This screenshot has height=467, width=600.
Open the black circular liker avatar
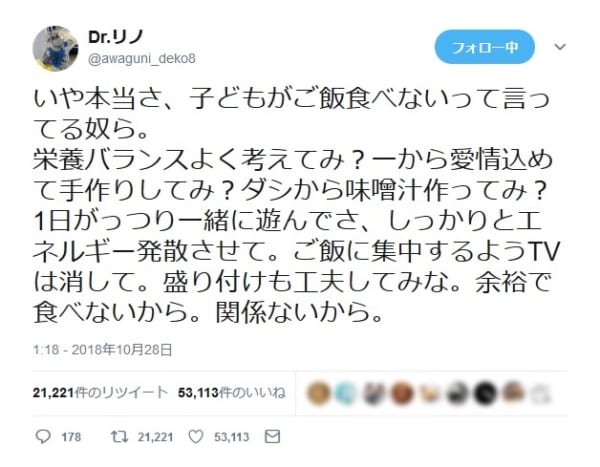point(485,393)
